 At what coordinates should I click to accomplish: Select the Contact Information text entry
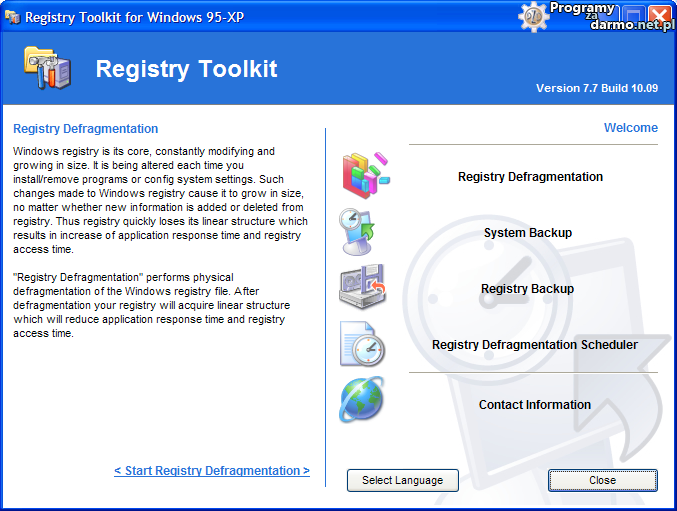coord(534,405)
